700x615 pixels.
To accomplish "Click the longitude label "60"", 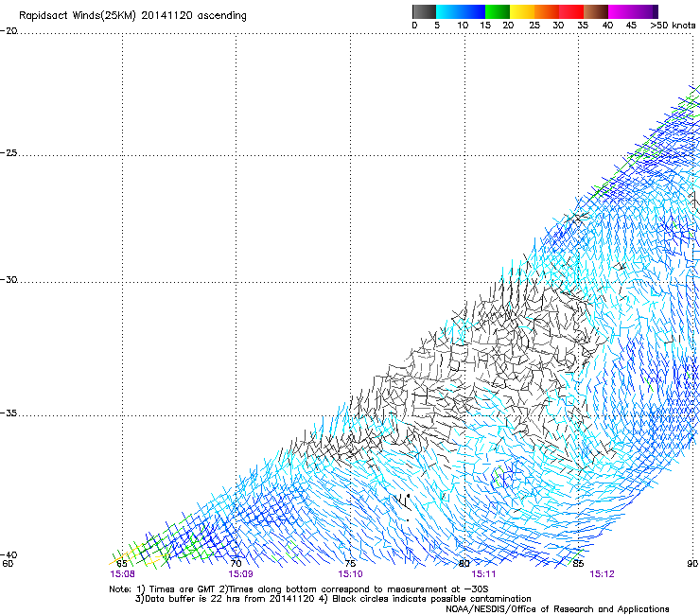I will (8, 564).
